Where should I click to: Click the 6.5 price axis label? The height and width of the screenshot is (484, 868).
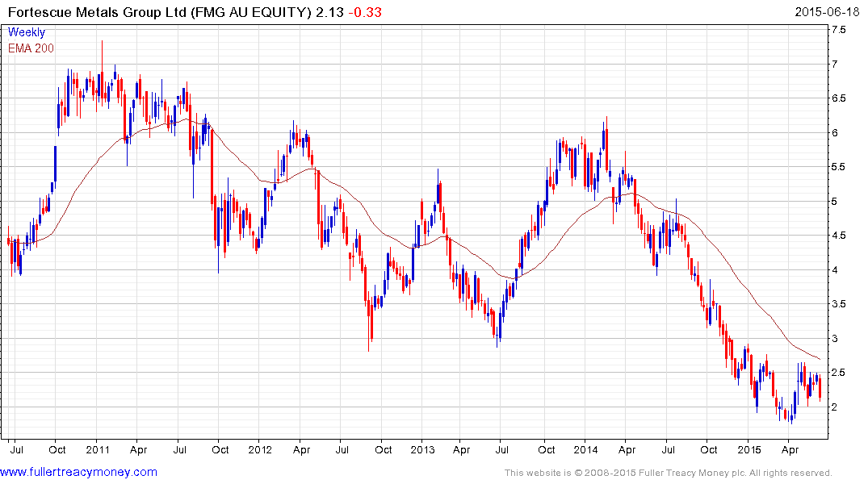(839, 98)
